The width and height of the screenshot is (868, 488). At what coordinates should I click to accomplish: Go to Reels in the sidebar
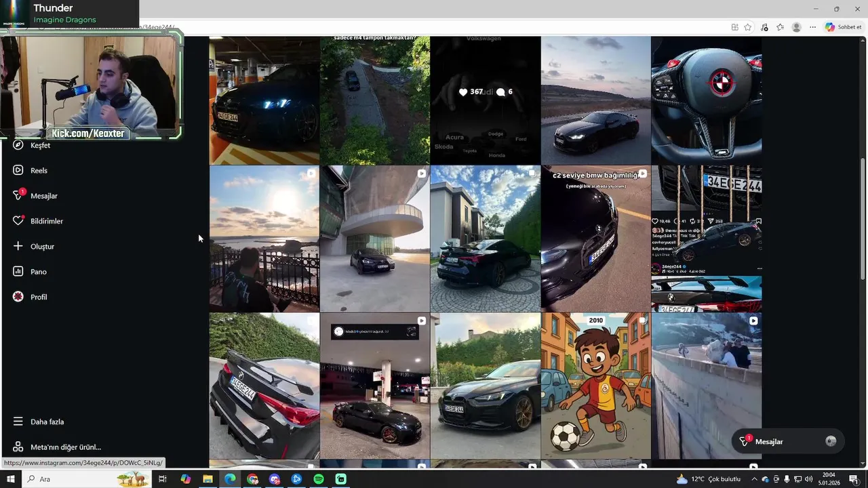(39, 170)
